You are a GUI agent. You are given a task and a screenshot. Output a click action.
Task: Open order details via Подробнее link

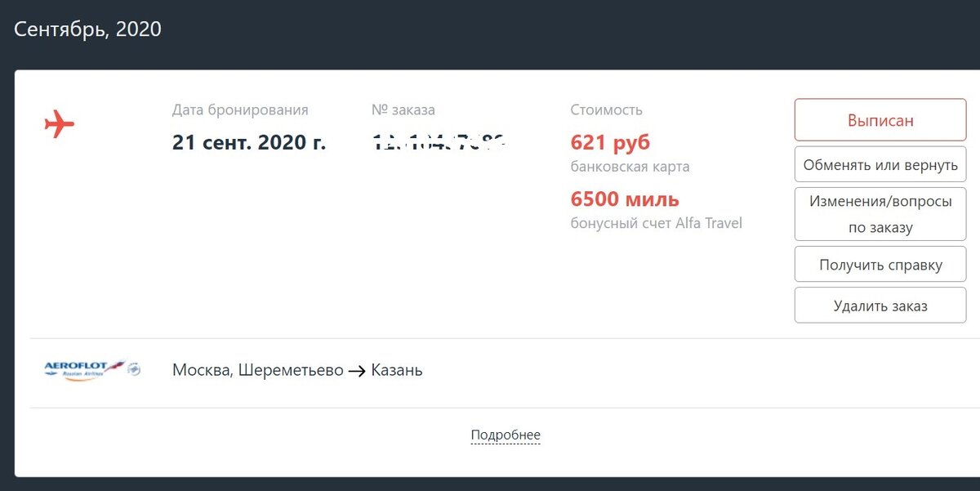505,435
